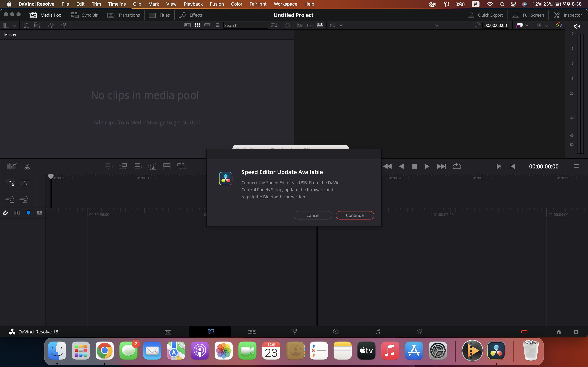Screen dimensions: 588x367
Task: Go to Project Manager home icon
Action: [x=559, y=332]
